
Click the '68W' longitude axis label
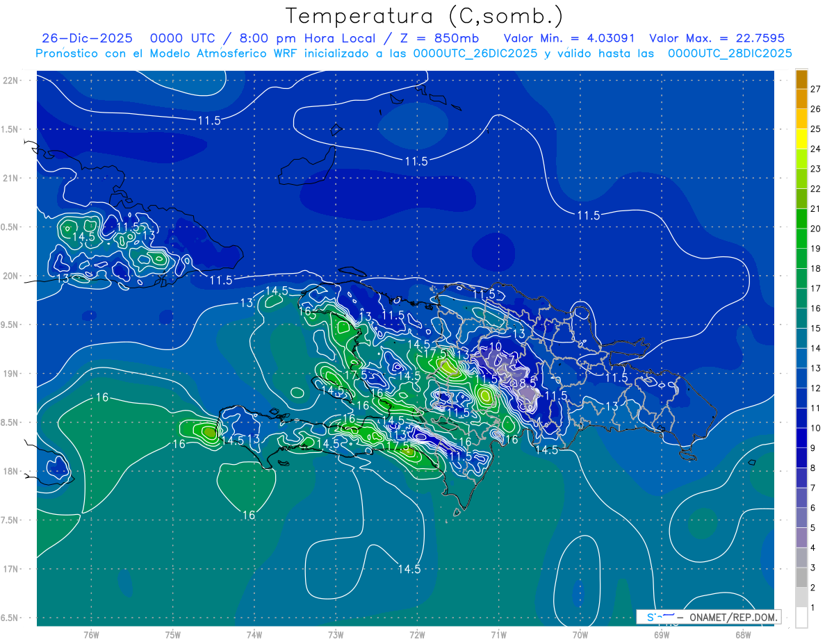click(x=743, y=634)
